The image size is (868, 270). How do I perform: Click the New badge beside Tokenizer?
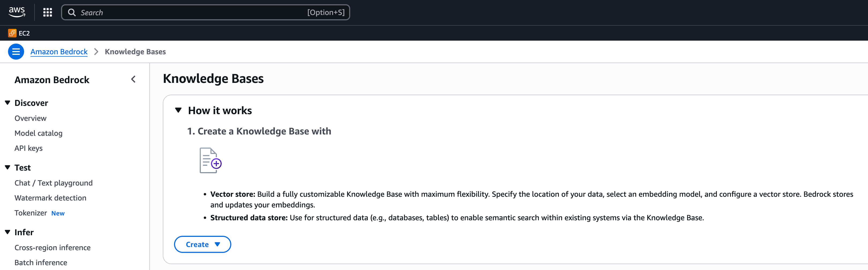coord(58,214)
